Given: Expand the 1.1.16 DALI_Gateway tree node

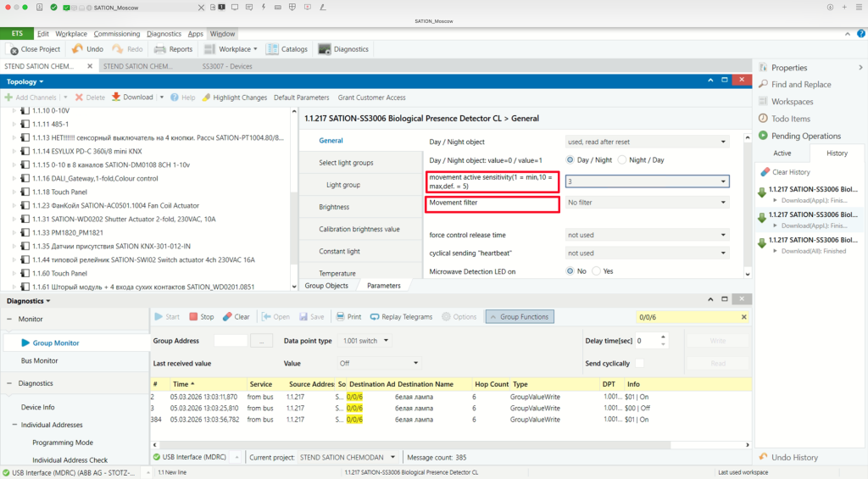Looking at the screenshot, I should pos(14,178).
